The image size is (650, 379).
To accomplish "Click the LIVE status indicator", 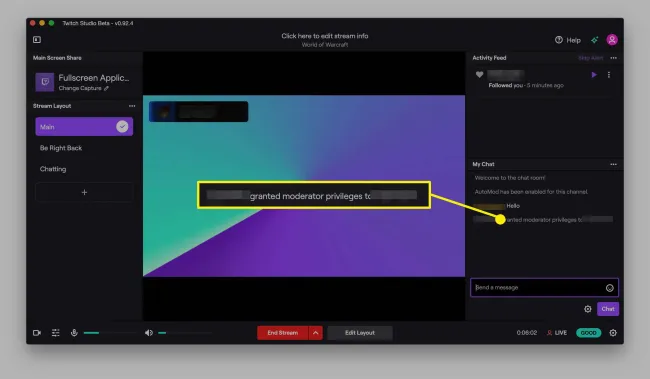I will (x=557, y=333).
